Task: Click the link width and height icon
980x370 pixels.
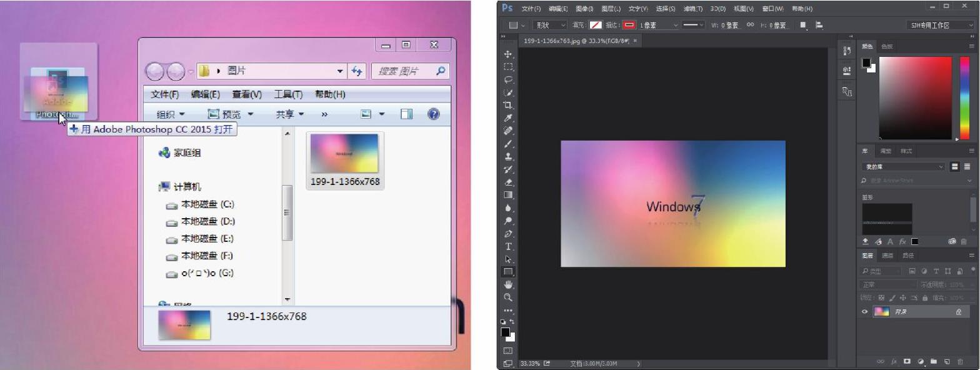Action: pyautogui.click(x=750, y=25)
